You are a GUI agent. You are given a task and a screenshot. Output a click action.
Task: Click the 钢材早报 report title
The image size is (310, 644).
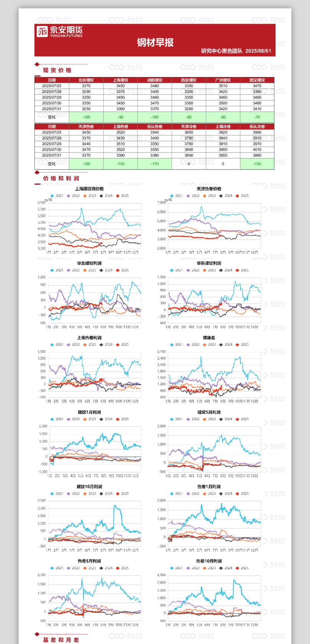[155, 43]
